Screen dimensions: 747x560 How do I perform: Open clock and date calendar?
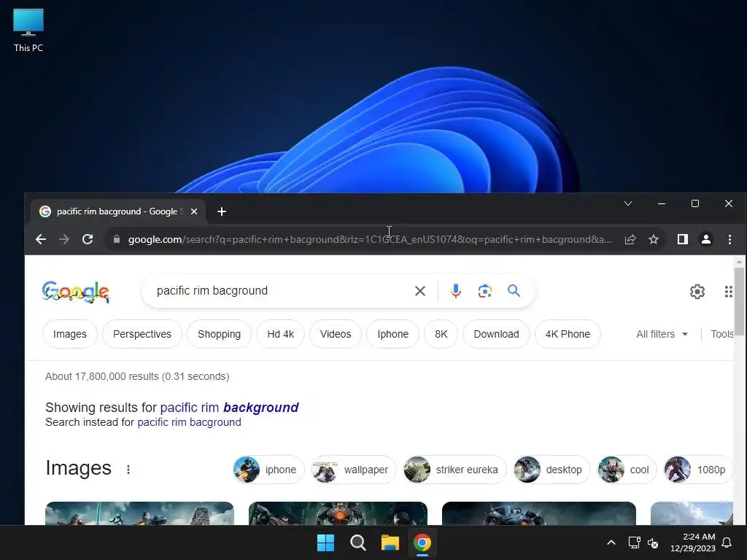(693, 542)
